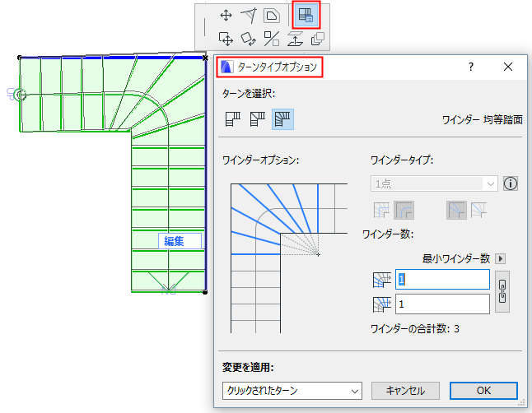This screenshot has width=532, height=413.
Task: Select the drag element icon in palette
Action: pyautogui.click(x=226, y=39)
